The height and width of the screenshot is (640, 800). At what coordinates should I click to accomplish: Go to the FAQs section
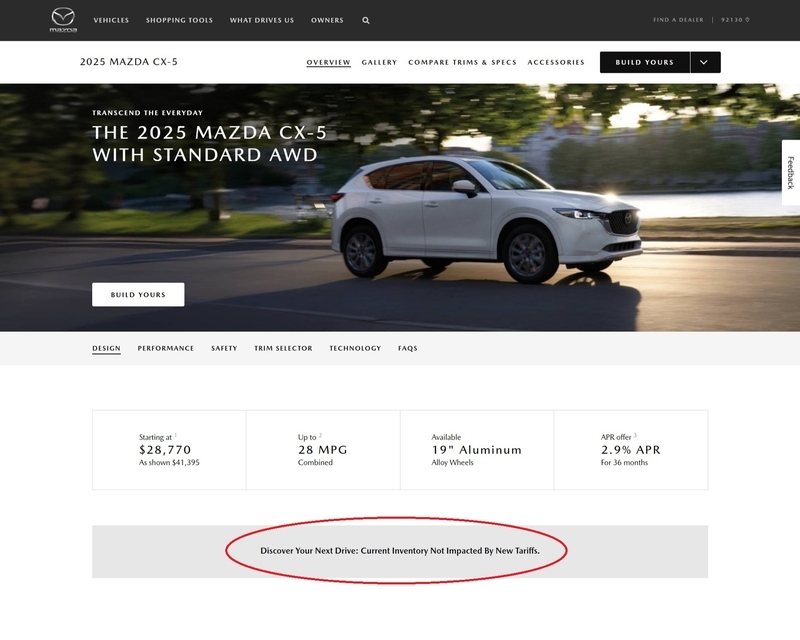click(x=408, y=348)
